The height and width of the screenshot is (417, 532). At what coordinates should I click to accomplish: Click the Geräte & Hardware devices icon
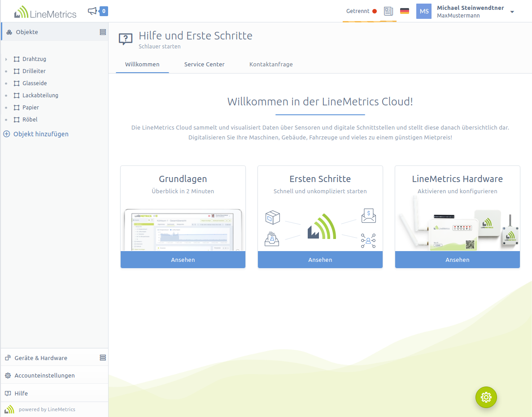(8, 358)
